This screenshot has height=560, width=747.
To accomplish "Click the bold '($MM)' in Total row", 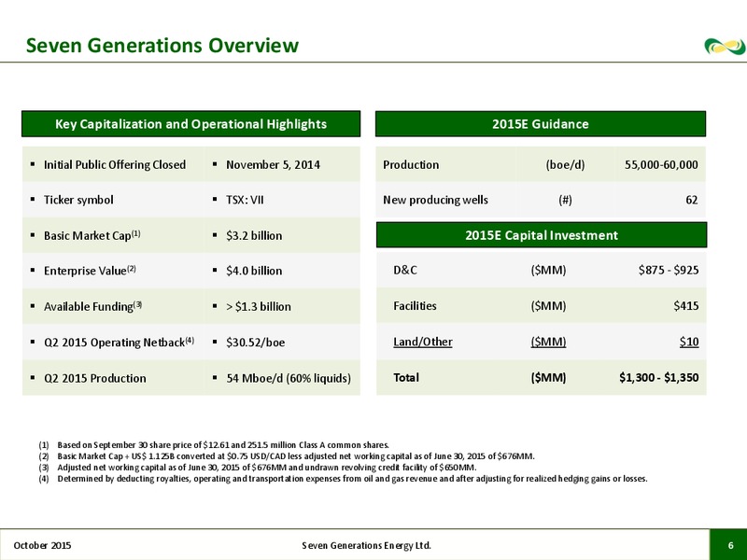I will pyautogui.click(x=548, y=378).
